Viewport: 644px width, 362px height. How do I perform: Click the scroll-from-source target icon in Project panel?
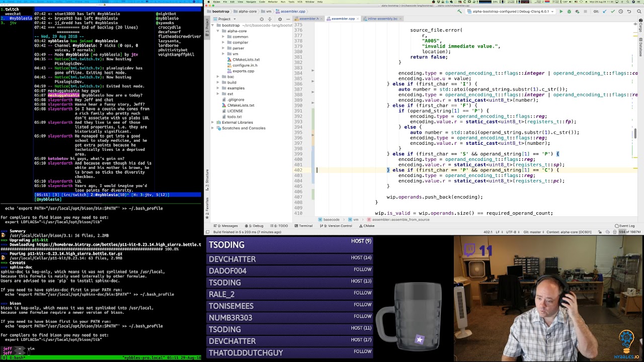262,19
